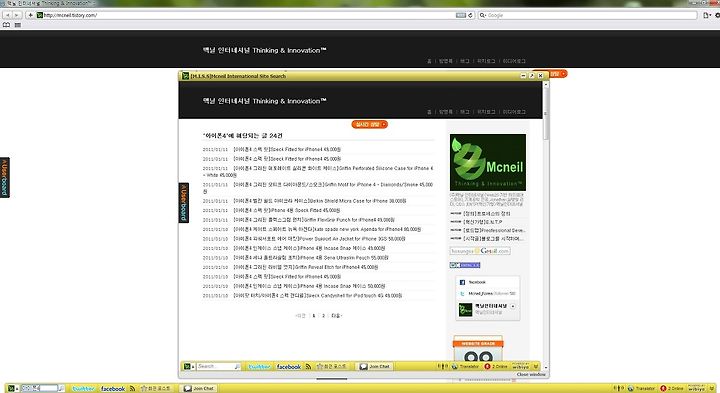Click the Facebook row in social widget
Screen dimensions: 720x393
point(488,282)
